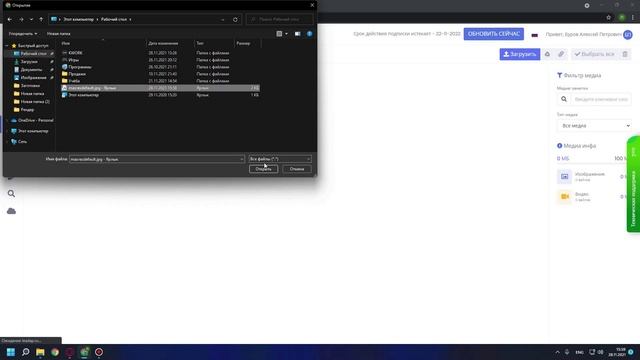Click Рабочий стол in the address path

(114, 19)
